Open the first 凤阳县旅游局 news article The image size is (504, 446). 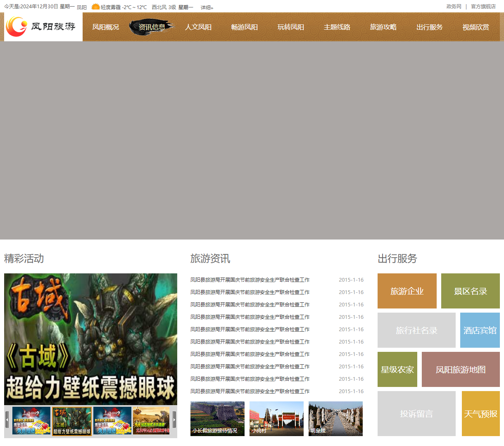click(249, 280)
